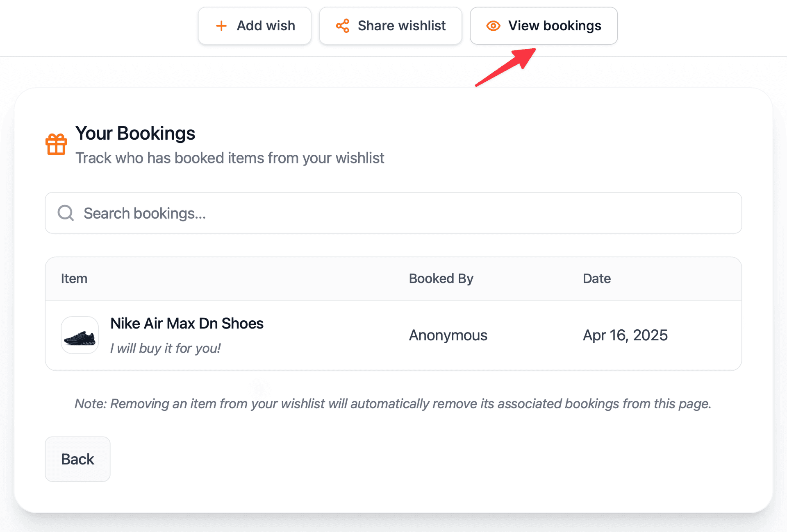The image size is (787, 532).
Task: Click the Item column header
Action: click(74, 278)
